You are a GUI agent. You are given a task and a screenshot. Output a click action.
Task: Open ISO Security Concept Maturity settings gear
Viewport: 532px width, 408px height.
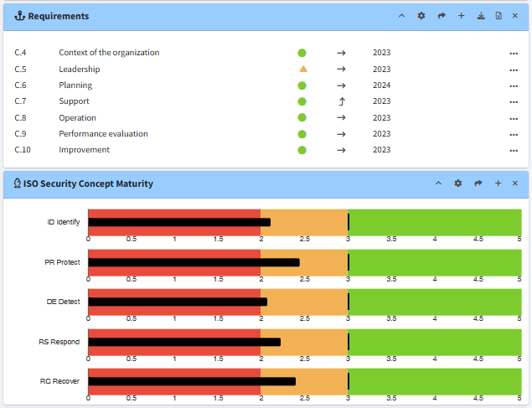457,183
